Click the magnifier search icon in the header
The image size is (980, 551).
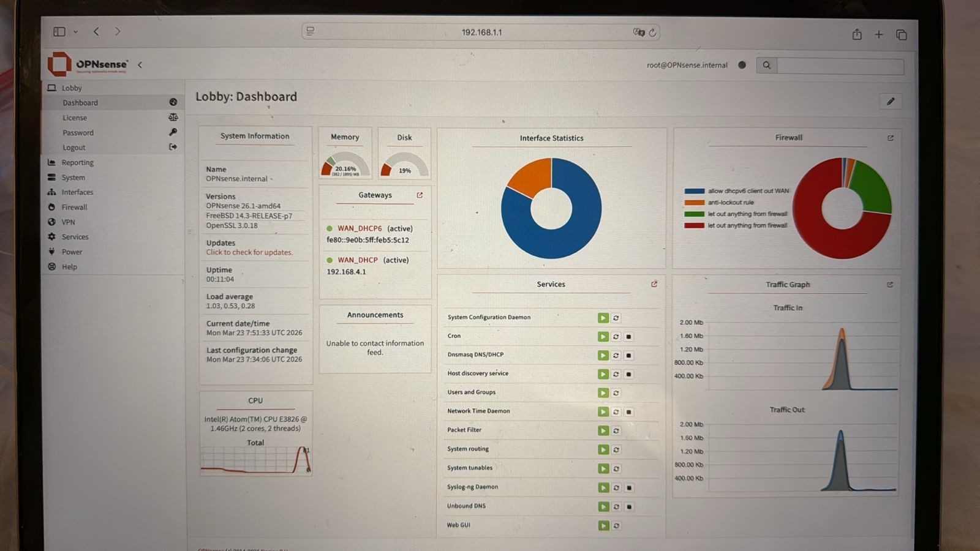tap(766, 66)
